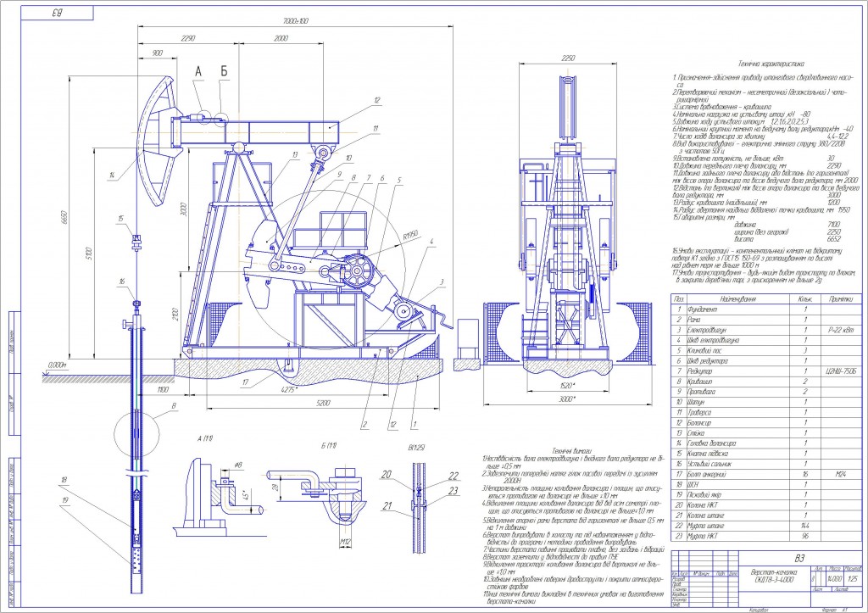Click the "3000*" width dimension under the side view
This screenshot has width=868, height=613.
(568, 398)
